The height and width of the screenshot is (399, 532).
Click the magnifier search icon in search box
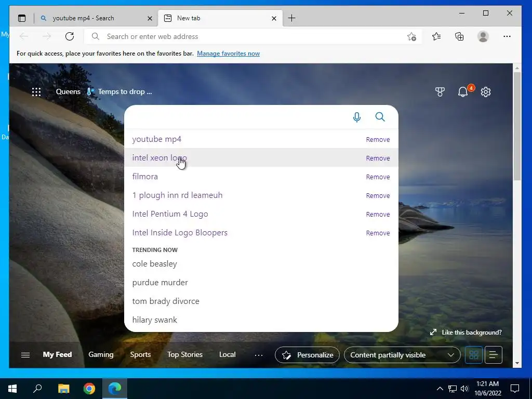(380, 117)
